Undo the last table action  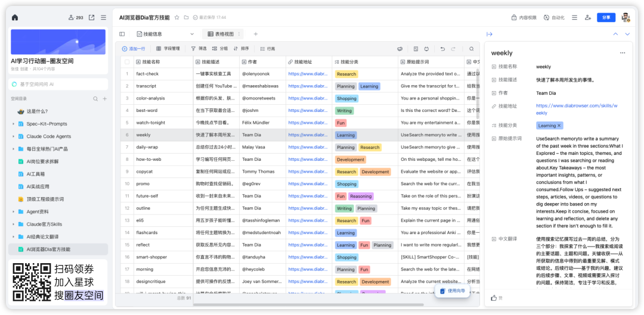pos(442,49)
